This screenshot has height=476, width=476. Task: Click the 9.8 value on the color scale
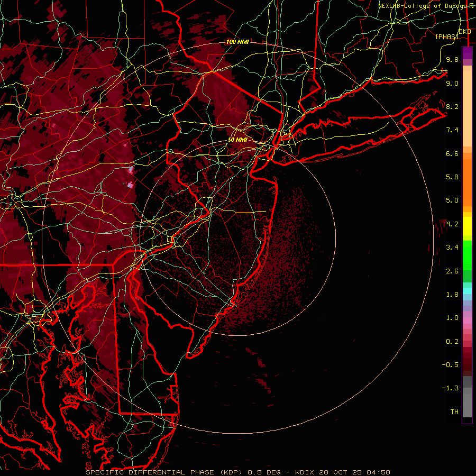452,60
